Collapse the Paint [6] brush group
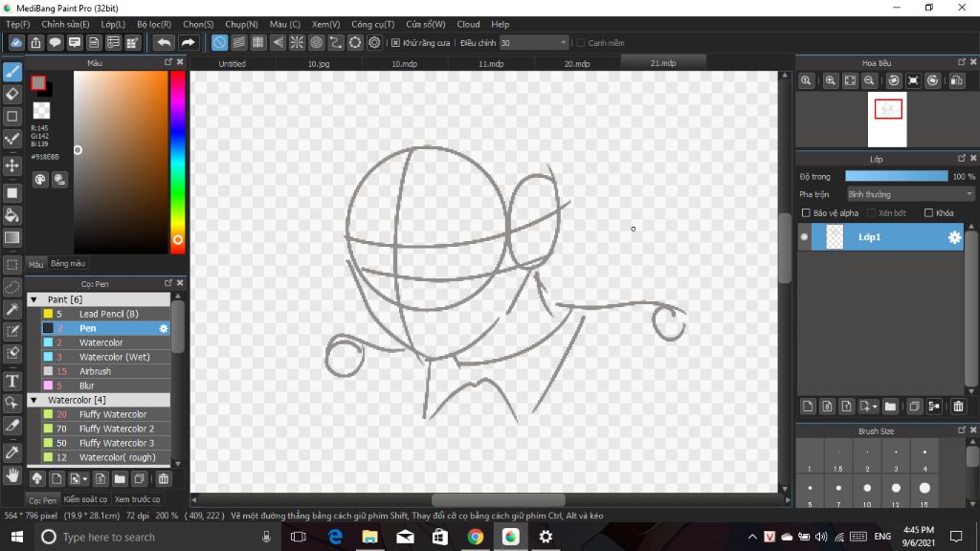The width and height of the screenshot is (980, 551). 34,299
